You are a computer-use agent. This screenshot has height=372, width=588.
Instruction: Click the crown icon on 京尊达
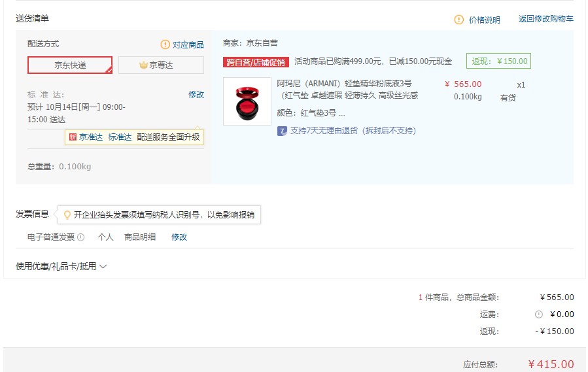pos(143,65)
